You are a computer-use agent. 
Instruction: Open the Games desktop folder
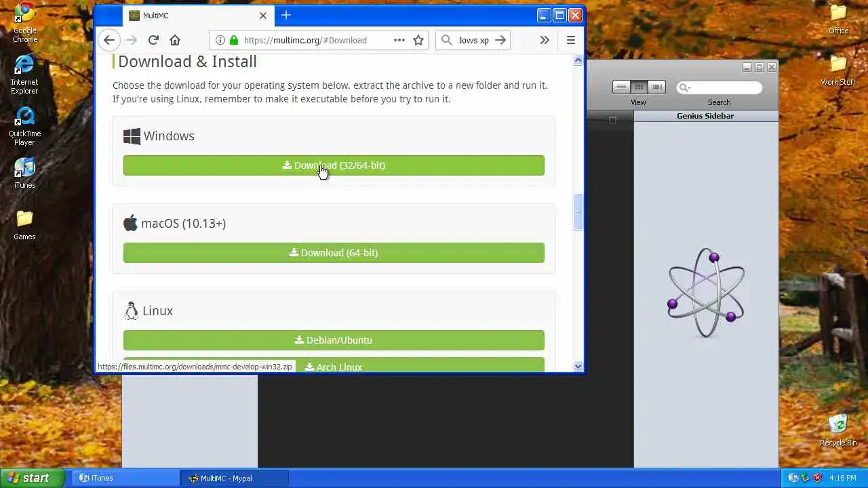tap(24, 225)
